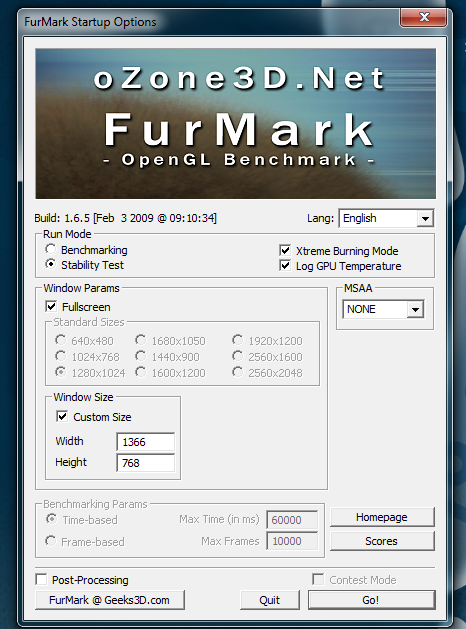Click the Max Frames field showing 10000
466x629 pixels.
pyautogui.click(x=292, y=541)
